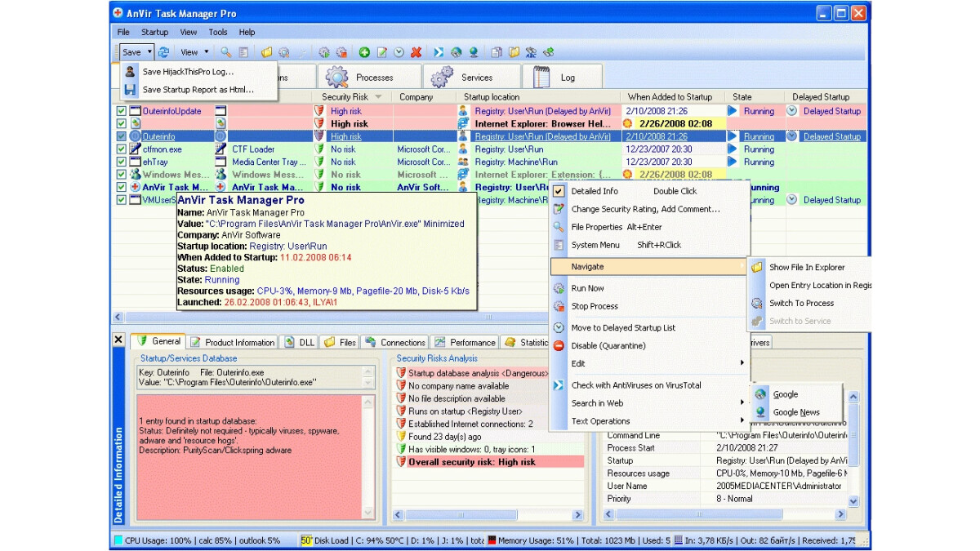Image resolution: width=980 pixels, height=551 pixels.
Task: Click the folder icon beside Show File In Explorer
Action: coord(757,267)
